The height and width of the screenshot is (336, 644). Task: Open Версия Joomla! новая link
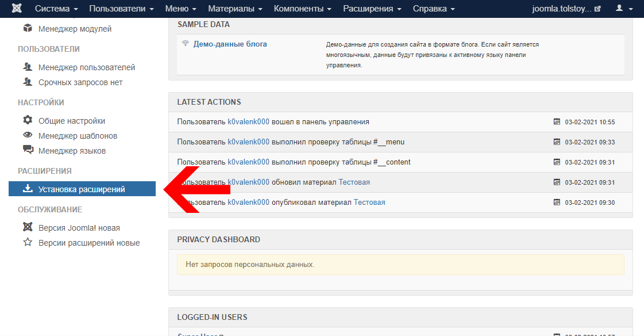tap(79, 228)
